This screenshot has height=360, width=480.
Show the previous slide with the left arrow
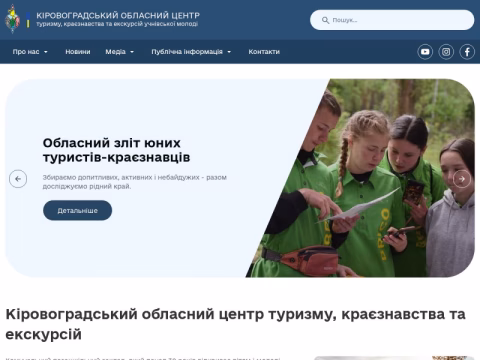point(18,179)
